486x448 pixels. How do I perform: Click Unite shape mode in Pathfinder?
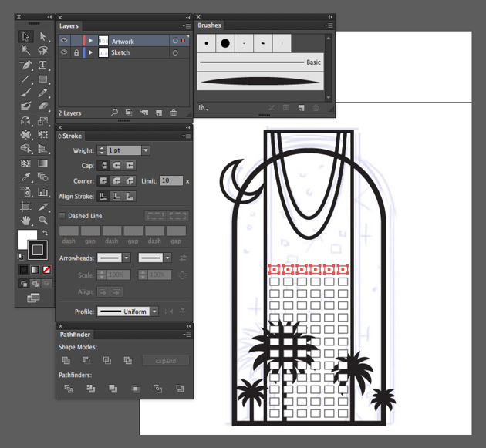coord(66,360)
